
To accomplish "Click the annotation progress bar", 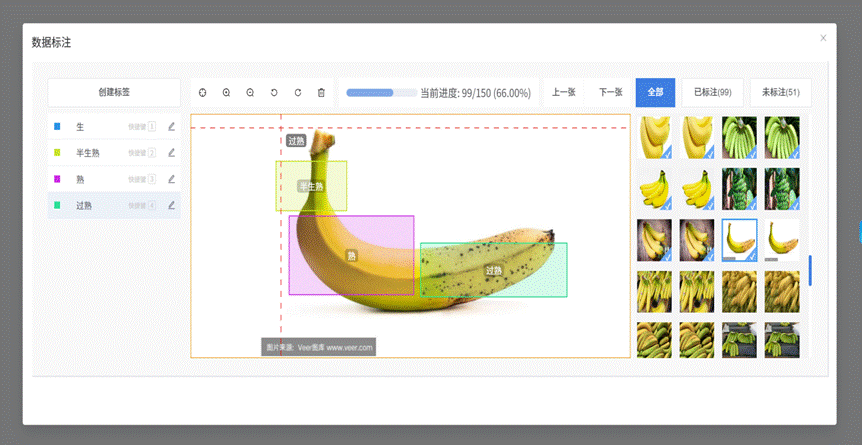I will [x=381, y=93].
